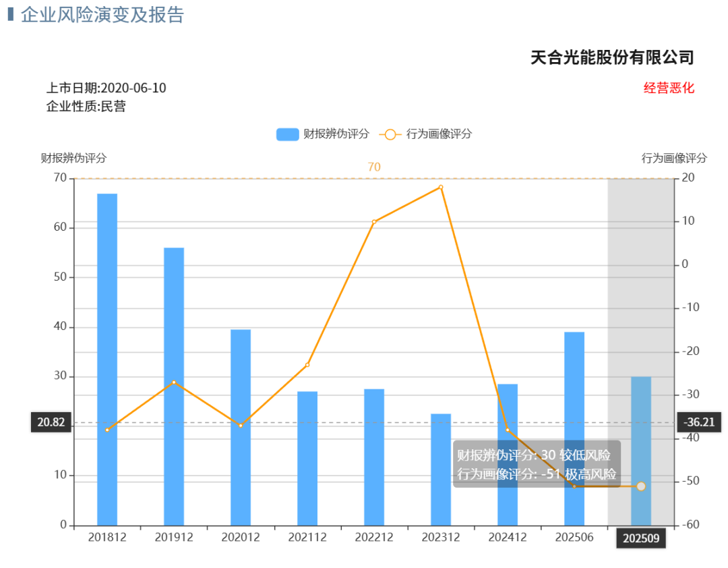Click the blue 财报辨伪评分 legend swatch

[287, 134]
